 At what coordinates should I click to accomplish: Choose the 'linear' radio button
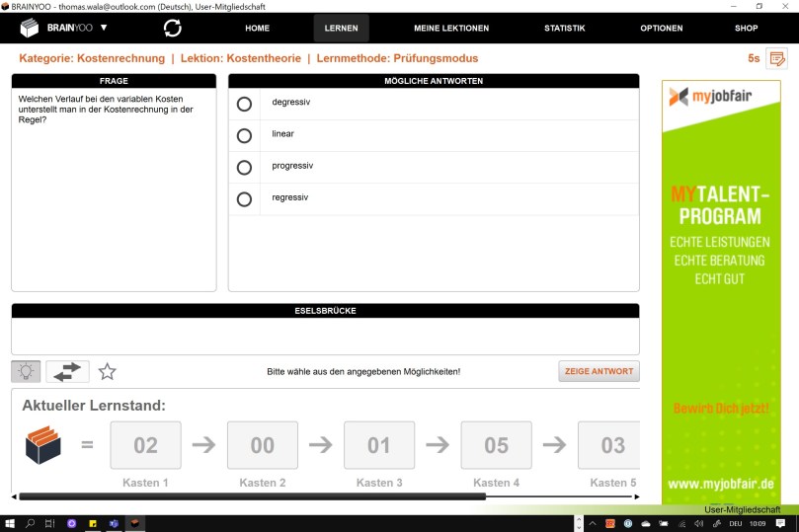tap(244, 135)
